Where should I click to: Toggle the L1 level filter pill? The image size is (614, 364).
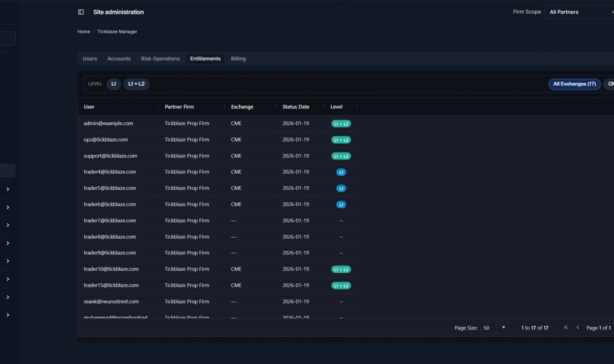click(113, 84)
